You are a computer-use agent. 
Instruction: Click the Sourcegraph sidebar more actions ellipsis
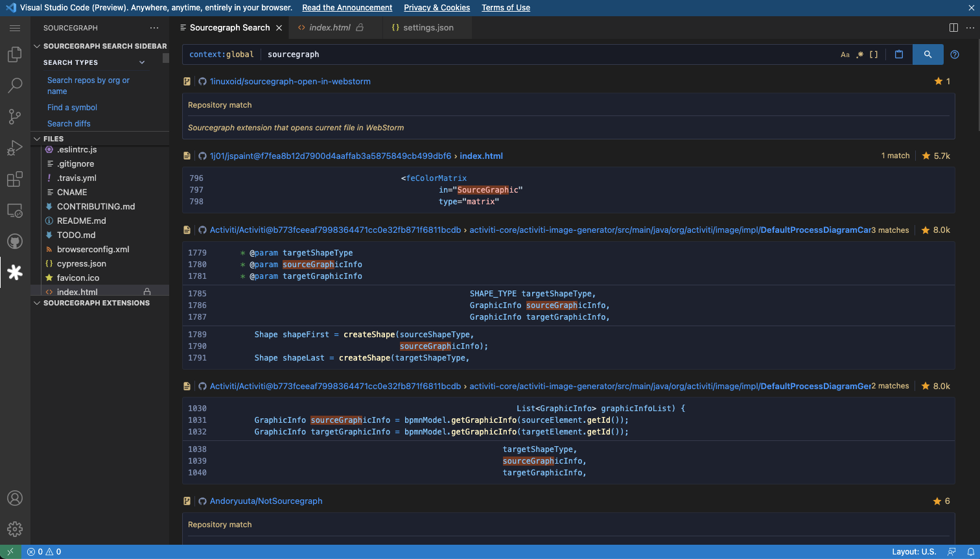pos(154,28)
